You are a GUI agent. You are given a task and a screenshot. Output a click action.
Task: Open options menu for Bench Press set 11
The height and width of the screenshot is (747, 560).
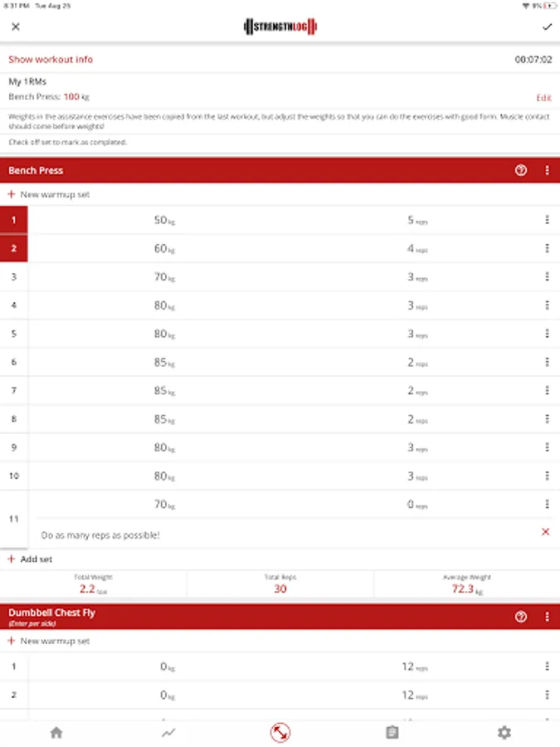(547, 504)
